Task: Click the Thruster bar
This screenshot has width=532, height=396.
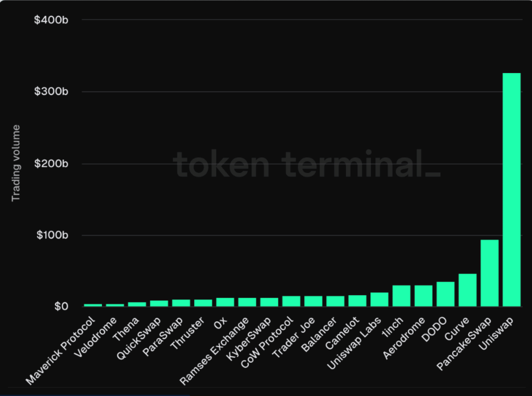Action: coord(203,303)
